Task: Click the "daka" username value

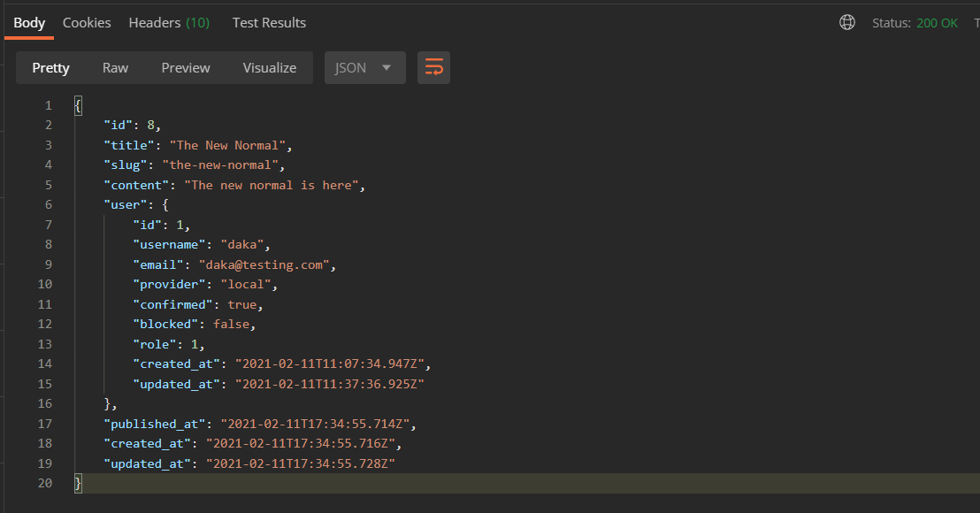Action: point(241,244)
